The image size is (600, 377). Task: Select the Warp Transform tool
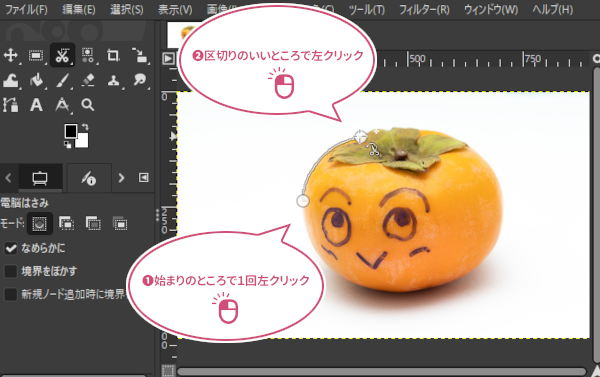coord(10,81)
